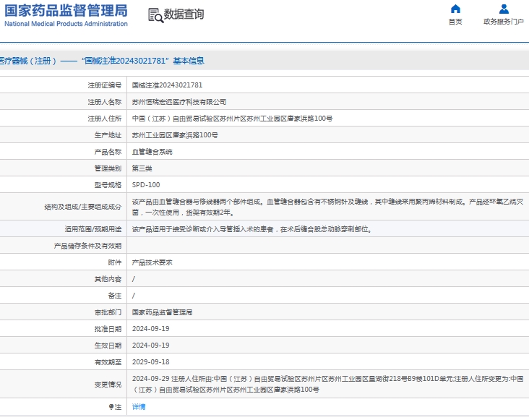Viewport: 529px width, 420px height.
Task: Click the 生产地址 value 苏州工业园区唐家浜路100号
Action: tap(175, 135)
